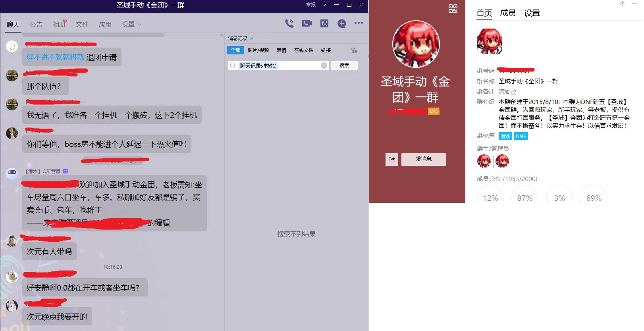This screenshot has height=331, width=644.
Task: Click Q群管家 robot badge icon
Action: [66, 171]
